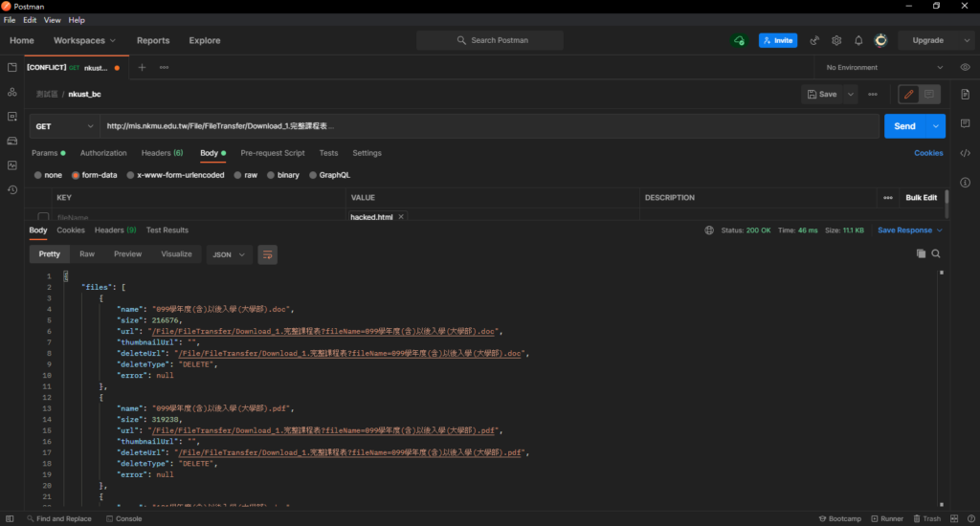Select the raw body type
The width and height of the screenshot is (980, 526).
pyautogui.click(x=237, y=176)
